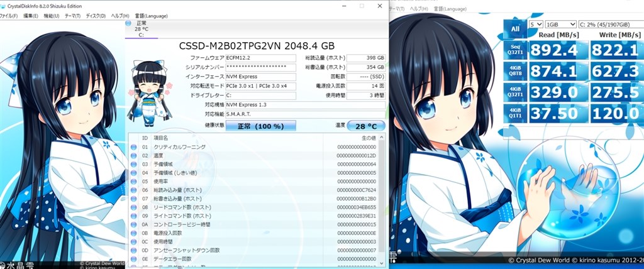The width and height of the screenshot is (644, 269).
Task: Click the masked serial number field
Action: point(261,67)
